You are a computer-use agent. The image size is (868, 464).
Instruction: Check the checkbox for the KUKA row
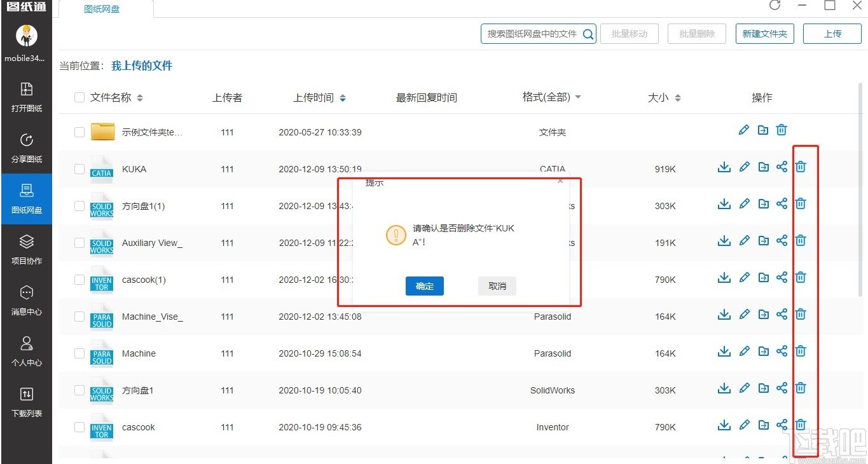click(x=79, y=168)
